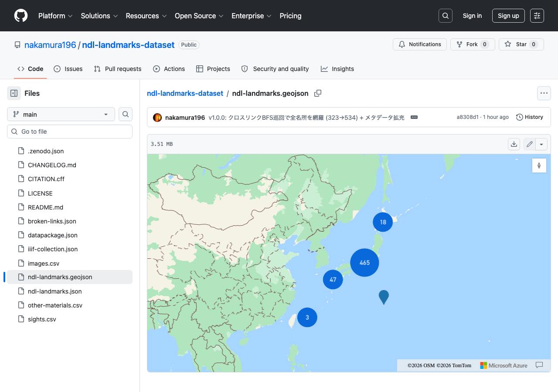558x392 pixels.
Task: Open the v1.0.0 commit message link
Action: (x=306, y=118)
